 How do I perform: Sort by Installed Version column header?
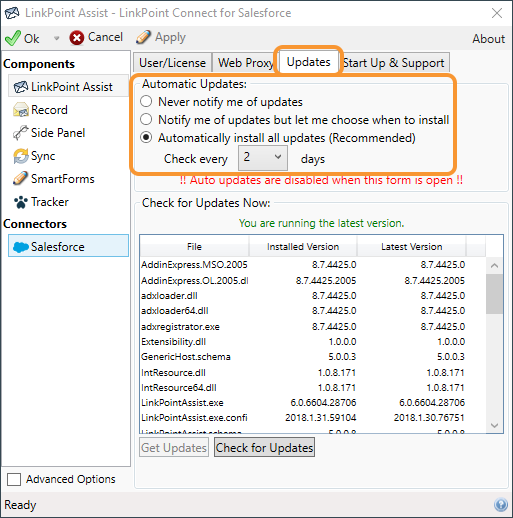pos(303,246)
